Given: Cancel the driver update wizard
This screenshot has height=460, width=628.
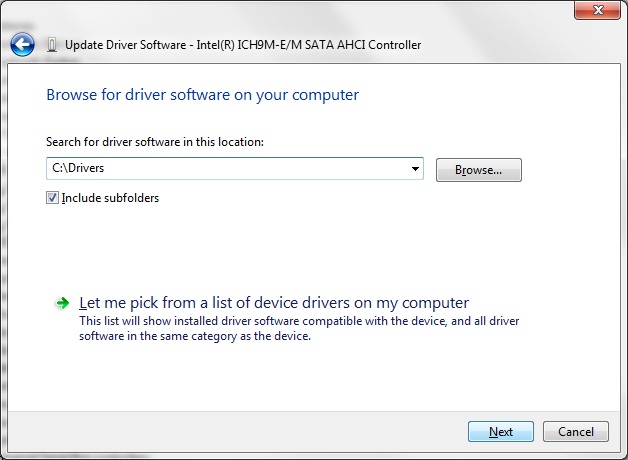Looking at the screenshot, I should [576, 432].
